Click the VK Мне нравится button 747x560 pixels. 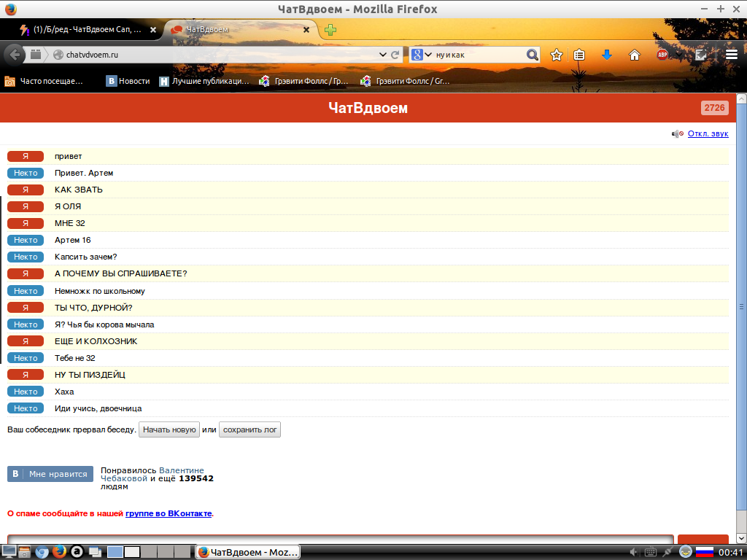pos(50,474)
